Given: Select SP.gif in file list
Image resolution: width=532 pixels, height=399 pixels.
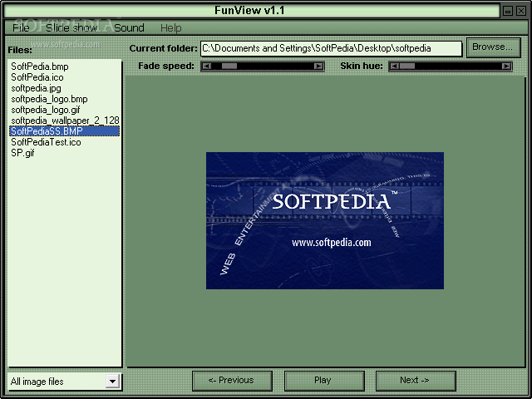Looking at the screenshot, I should 65,153.
